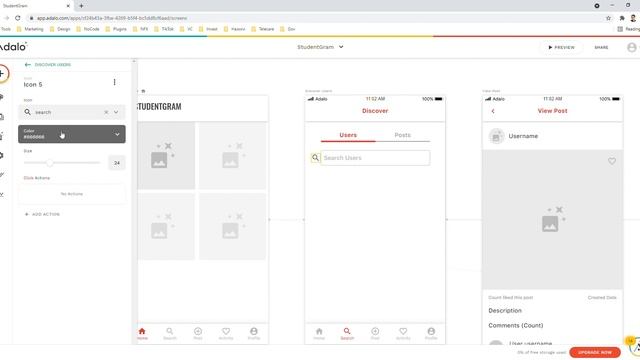Image resolution: width=640 pixels, height=360 pixels.
Task: Open the Invest bookmarks folder
Action: (208, 29)
